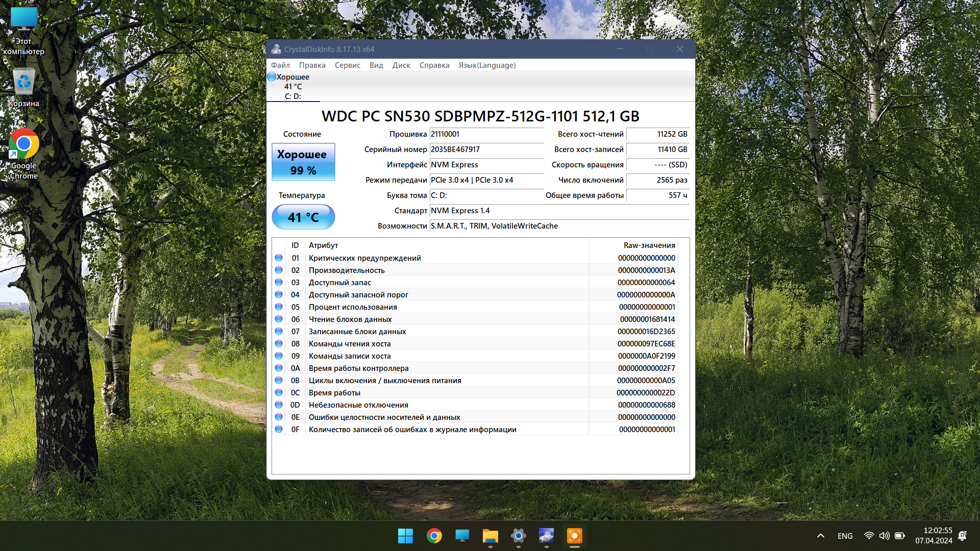Click the blue status orb next to row 01
The height and width of the screenshot is (551, 980).
pos(279,258)
